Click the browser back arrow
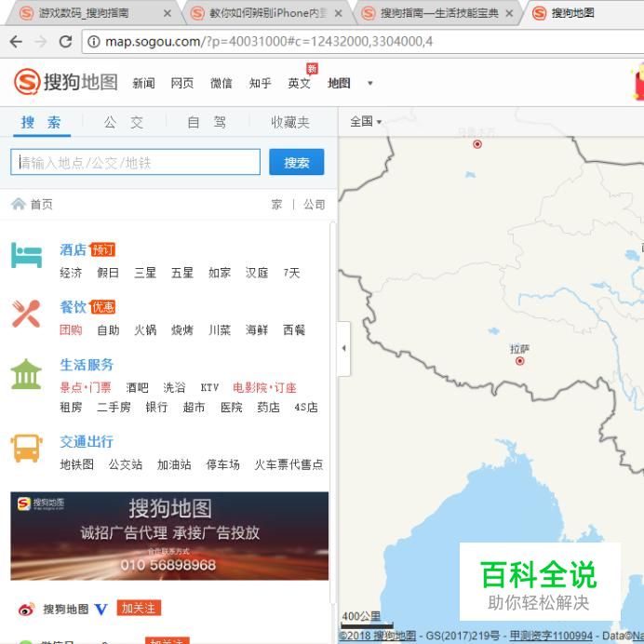 16,42
